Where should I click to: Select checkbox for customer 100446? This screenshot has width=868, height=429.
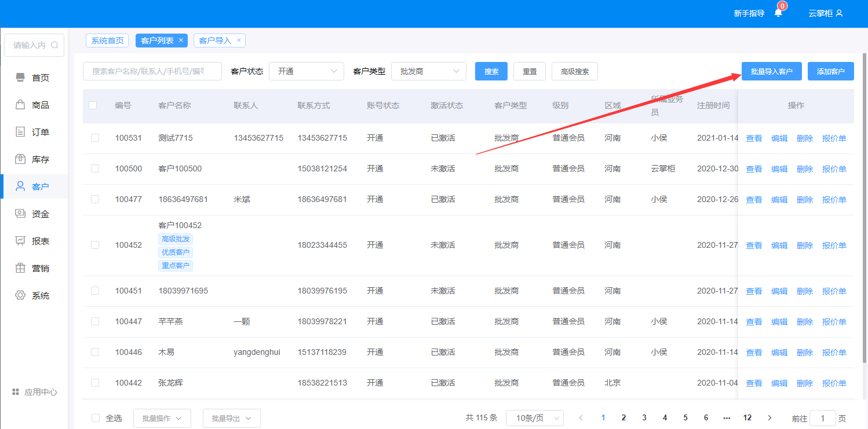point(95,352)
